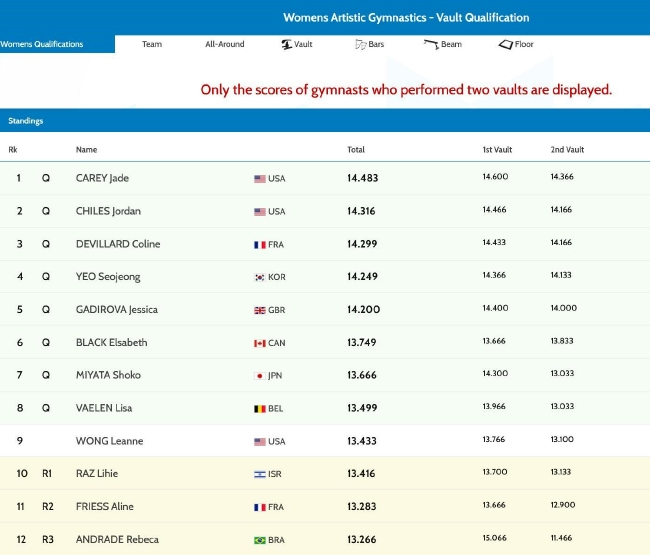Click the R3 reserve marker for ANDRADE Rebeca
The height and width of the screenshot is (555, 650).
(x=48, y=539)
